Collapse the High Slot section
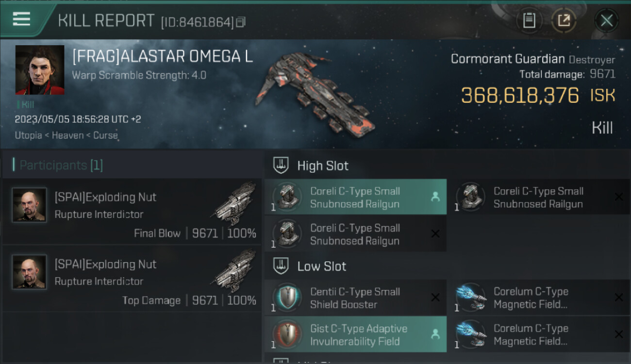The height and width of the screenshot is (364, 631). [x=311, y=165]
